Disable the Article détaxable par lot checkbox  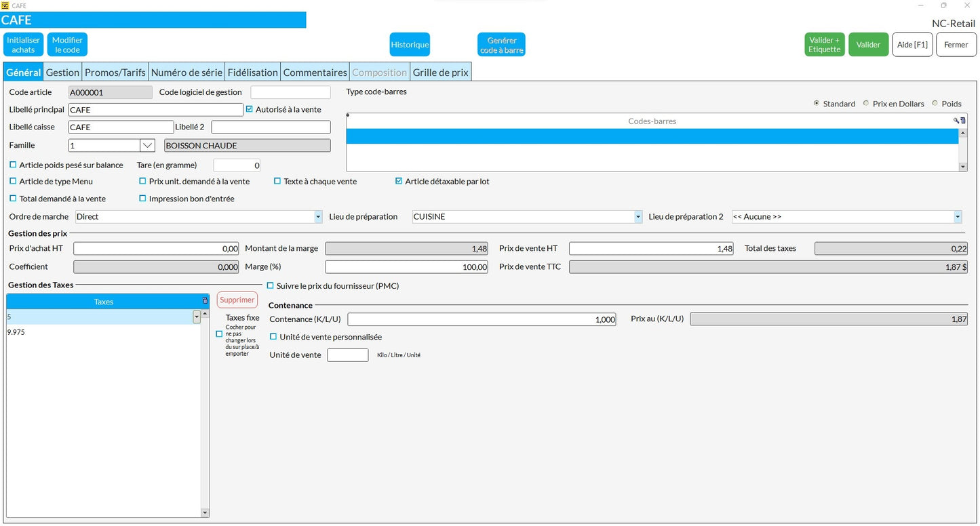point(399,181)
